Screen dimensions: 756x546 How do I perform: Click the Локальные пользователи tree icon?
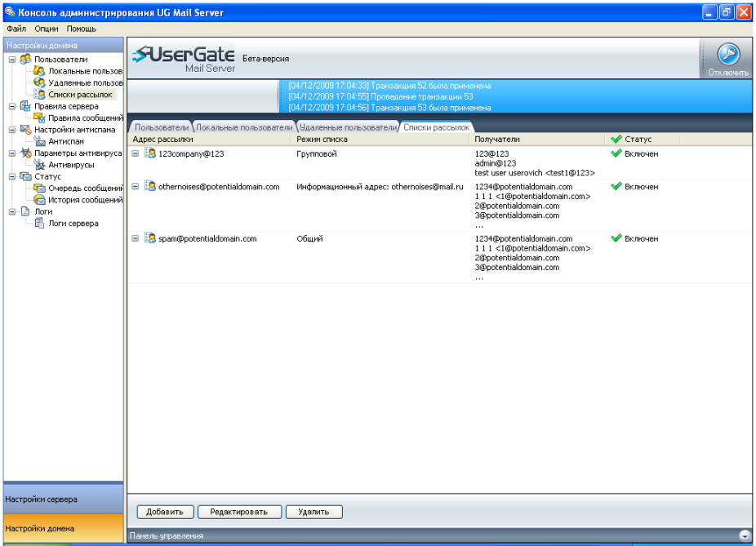39,71
